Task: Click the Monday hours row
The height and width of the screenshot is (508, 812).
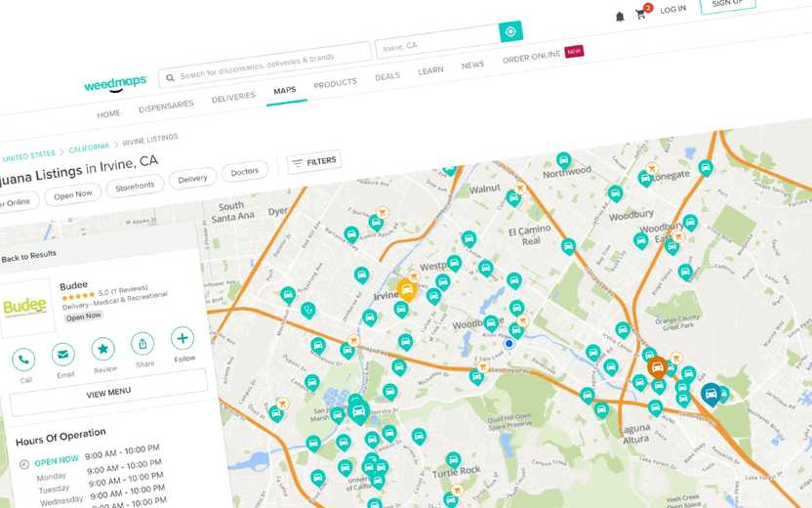Action: 99,470
